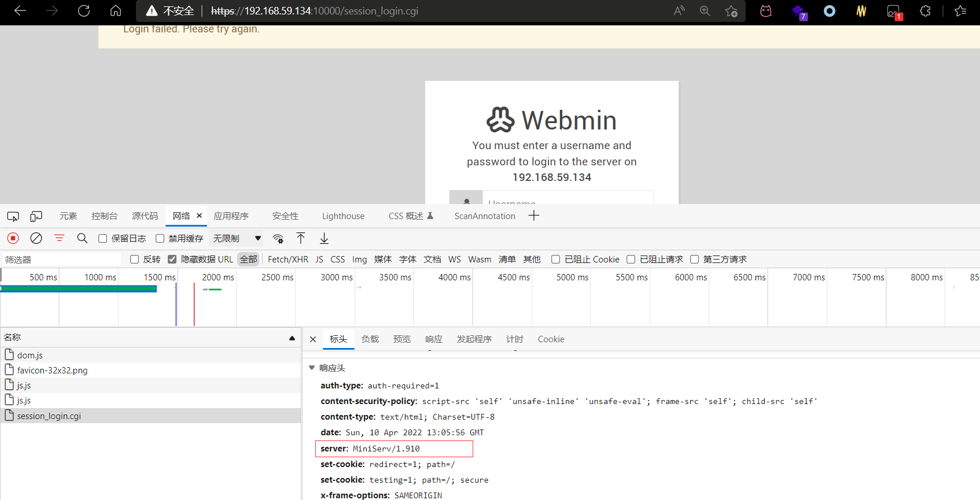This screenshot has height=500, width=980.
Task: Enable 已阻止 Cookie checkbox
Action: coord(555,260)
